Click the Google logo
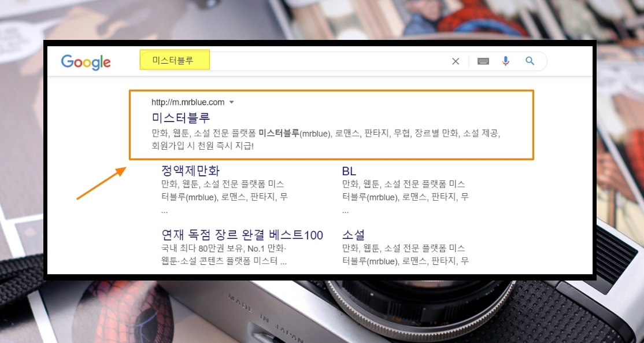The width and height of the screenshot is (644, 343). pyautogui.click(x=86, y=62)
